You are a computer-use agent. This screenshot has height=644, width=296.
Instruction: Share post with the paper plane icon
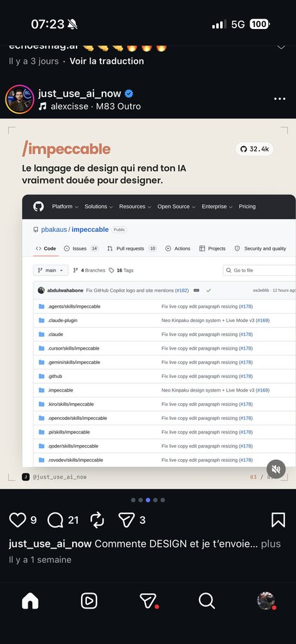(x=127, y=520)
